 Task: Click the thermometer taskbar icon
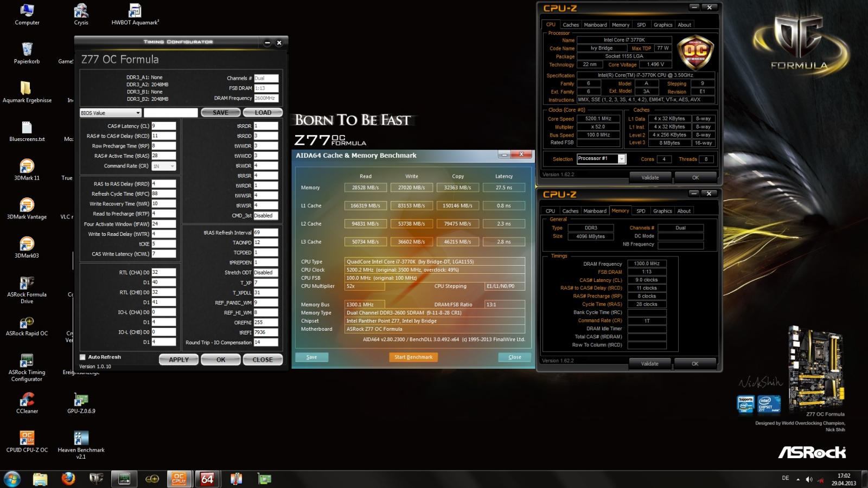(236, 479)
